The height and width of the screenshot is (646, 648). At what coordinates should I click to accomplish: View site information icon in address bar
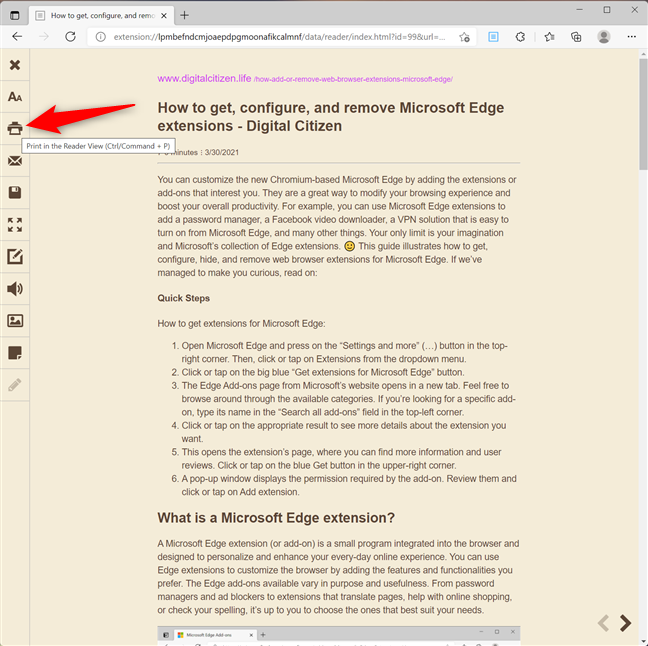point(100,37)
